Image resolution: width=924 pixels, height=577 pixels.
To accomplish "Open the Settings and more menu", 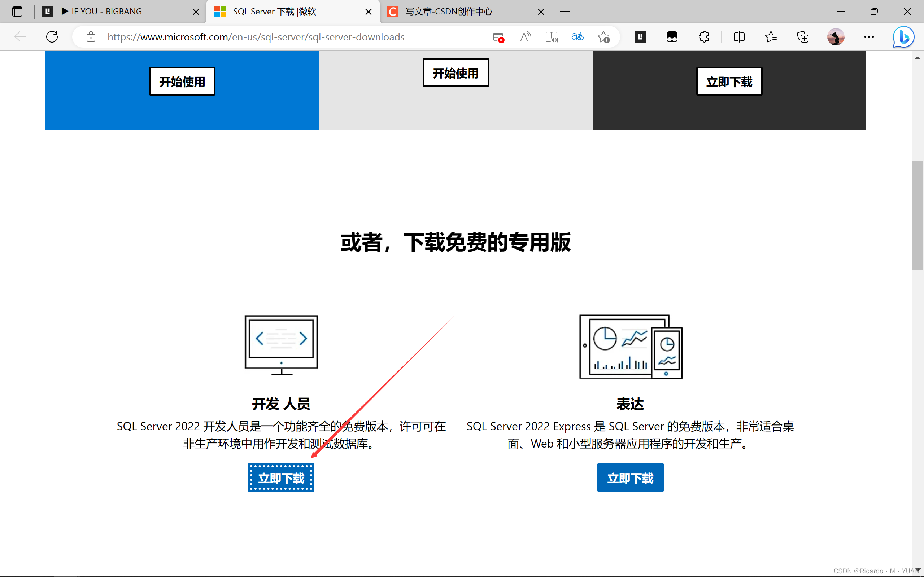I will click(x=869, y=37).
